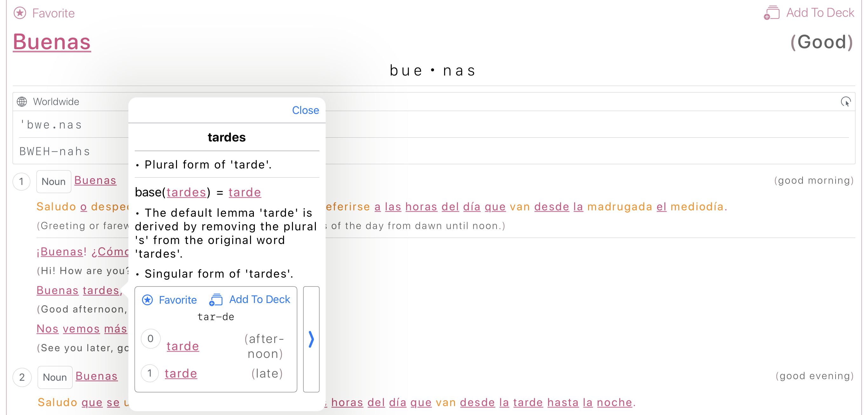Close the tardes popup
The image size is (868, 415).
tap(305, 110)
